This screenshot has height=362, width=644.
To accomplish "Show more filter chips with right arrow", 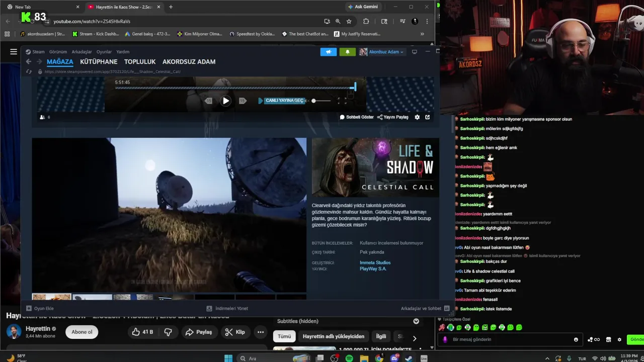I will (415, 338).
